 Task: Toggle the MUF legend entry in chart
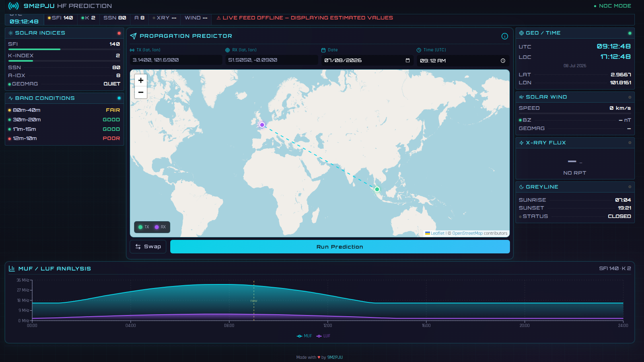point(304,336)
